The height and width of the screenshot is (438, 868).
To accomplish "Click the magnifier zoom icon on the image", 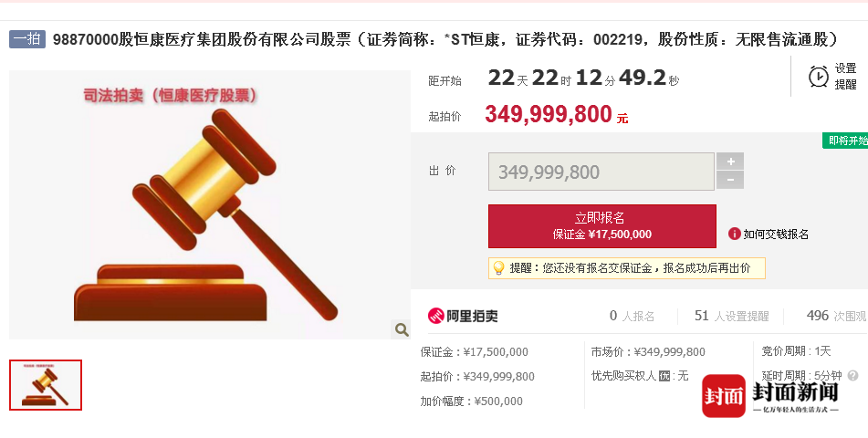I will click(402, 330).
